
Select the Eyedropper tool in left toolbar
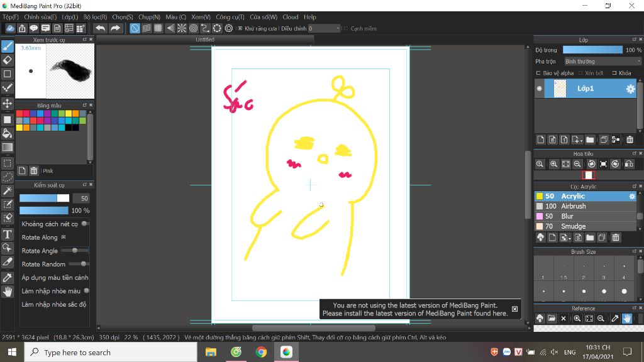pos(8,278)
